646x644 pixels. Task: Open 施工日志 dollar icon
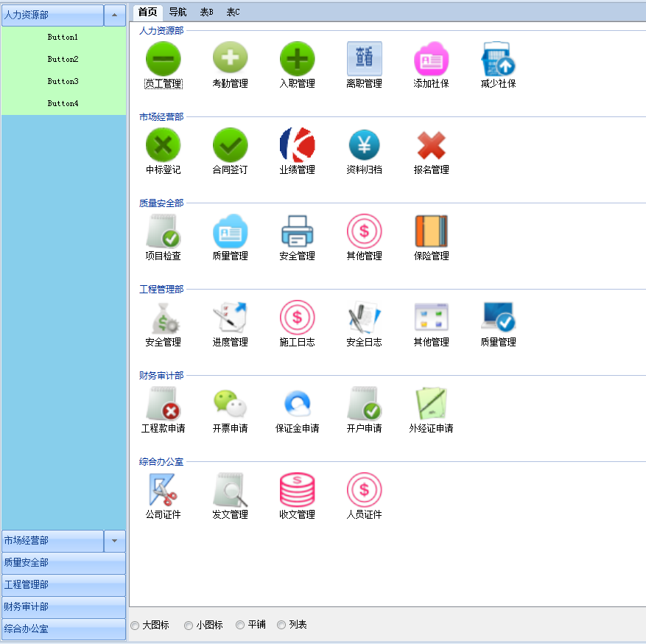297,318
